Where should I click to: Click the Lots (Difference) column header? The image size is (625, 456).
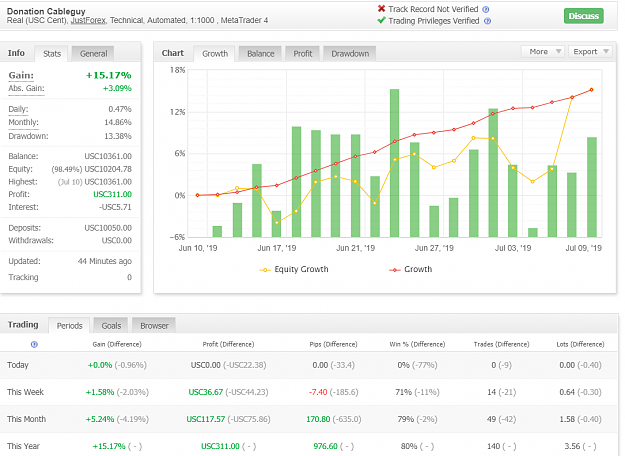[x=580, y=344]
